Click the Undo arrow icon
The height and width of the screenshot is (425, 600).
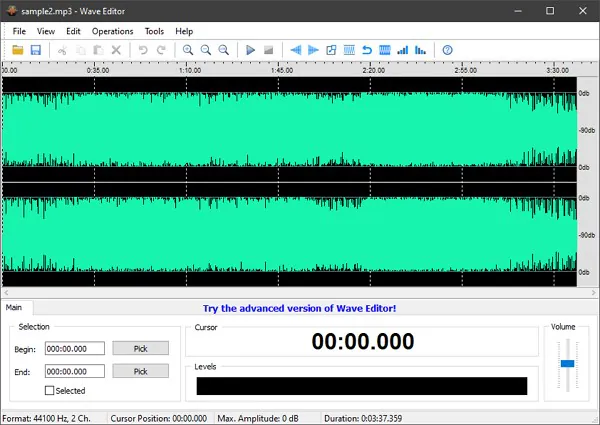[x=143, y=50]
